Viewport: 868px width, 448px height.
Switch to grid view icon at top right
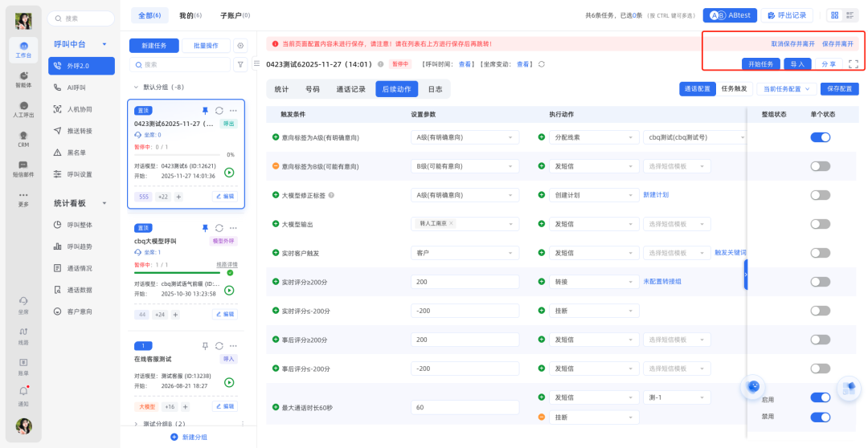coord(834,15)
